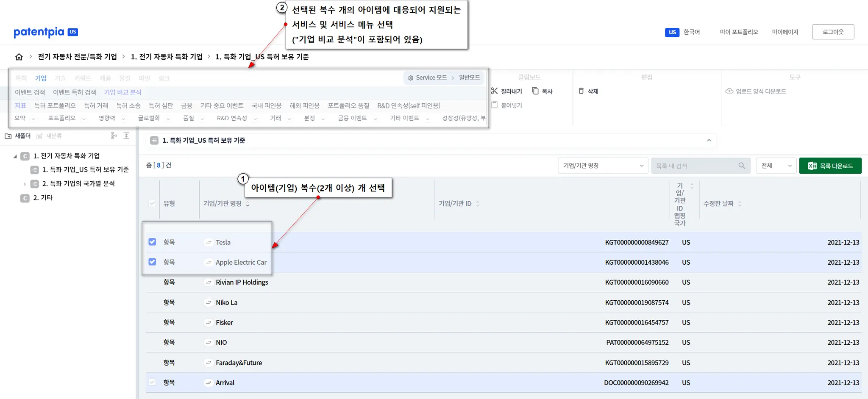Click the Excel icon on download button

(x=812, y=166)
